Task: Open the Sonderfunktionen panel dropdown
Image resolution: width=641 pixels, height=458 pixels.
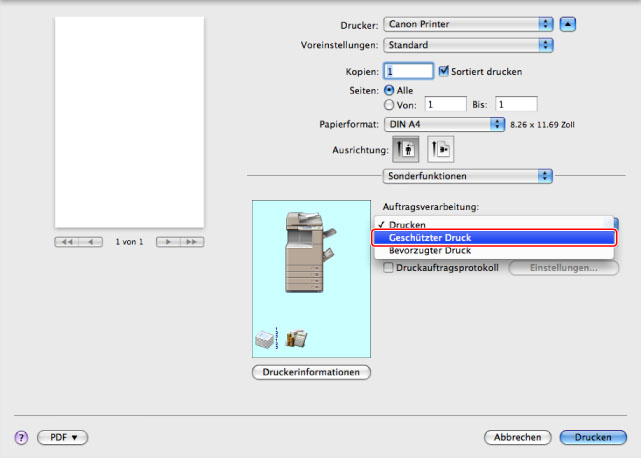Action: [467, 176]
